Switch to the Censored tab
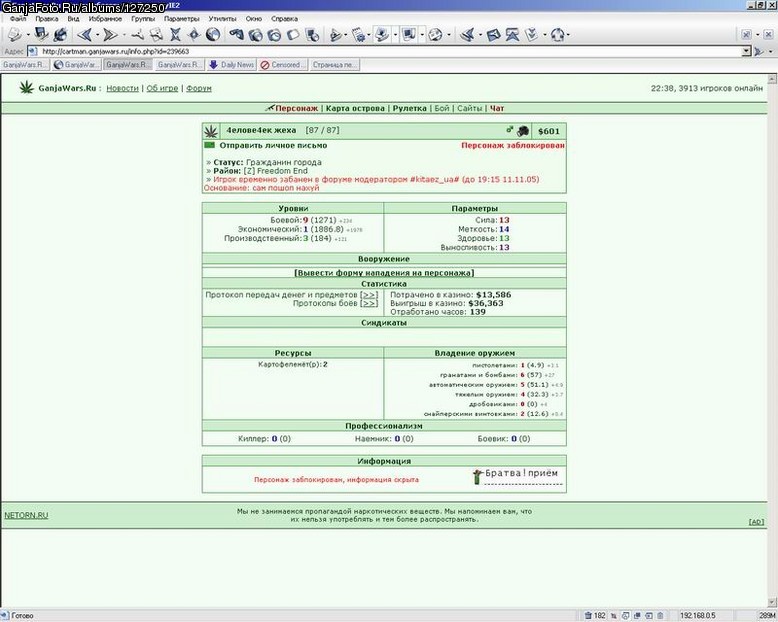 pyautogui.click(x=283, y=65)
